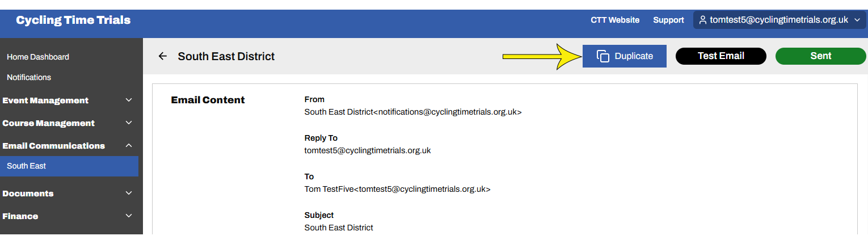
Task: Expand the Documents sidebar section
Action: pos(129,193)
